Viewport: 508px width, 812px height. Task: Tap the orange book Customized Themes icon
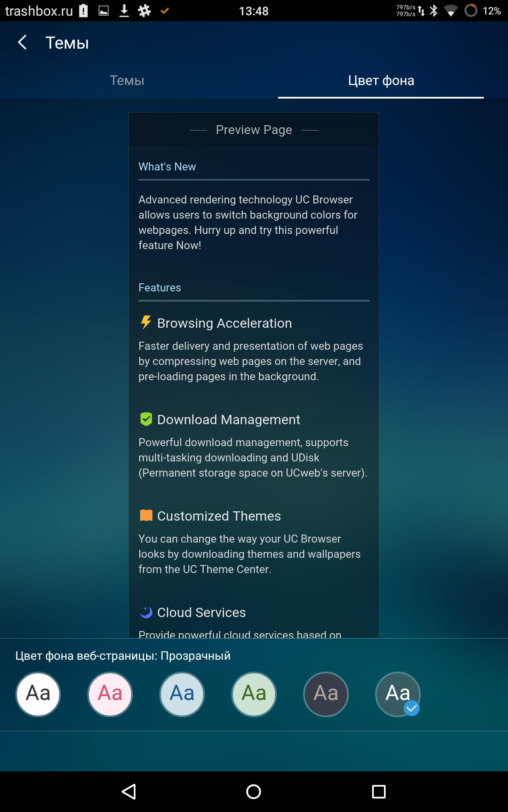[x=146, y=516]
